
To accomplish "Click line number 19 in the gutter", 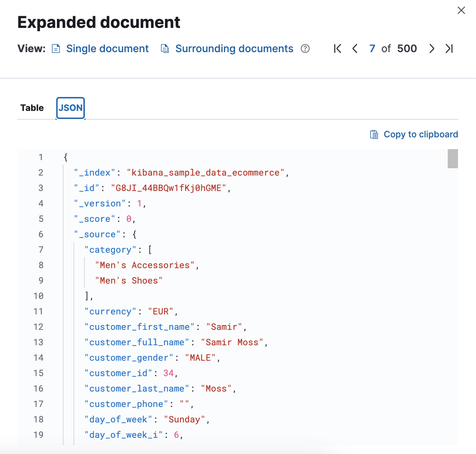I will pyautogui.click(x=39, y=435).
